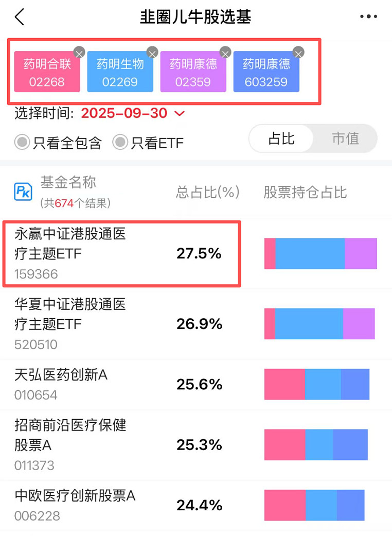Open the three-dot more options menu
Screen dimensions: 392x536
[x=368, y=17]
